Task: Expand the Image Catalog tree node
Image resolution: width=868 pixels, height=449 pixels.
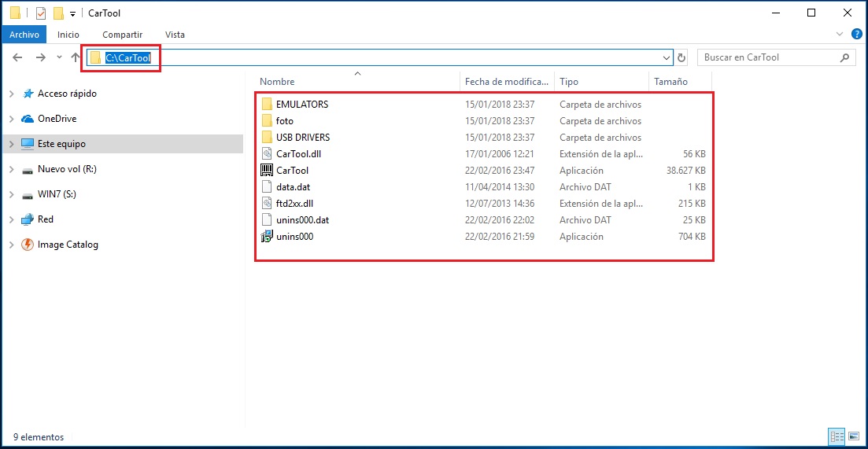Action: [x=12, y=245]
